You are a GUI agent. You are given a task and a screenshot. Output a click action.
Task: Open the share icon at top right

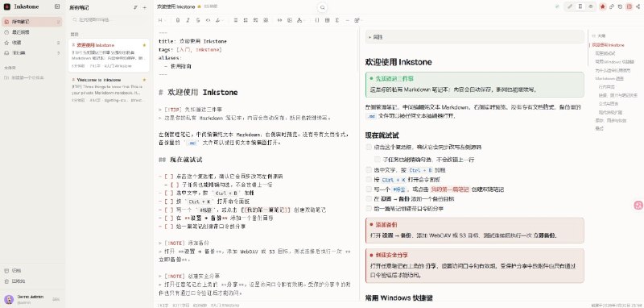[x=638, y=6]
